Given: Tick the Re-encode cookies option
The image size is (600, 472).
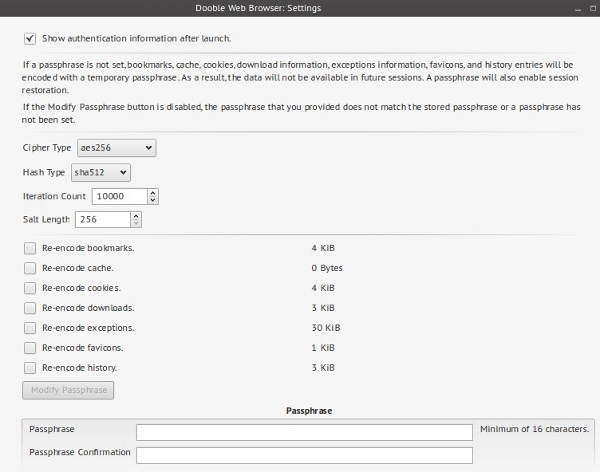Looking at the screenshot, I should 29,288.
